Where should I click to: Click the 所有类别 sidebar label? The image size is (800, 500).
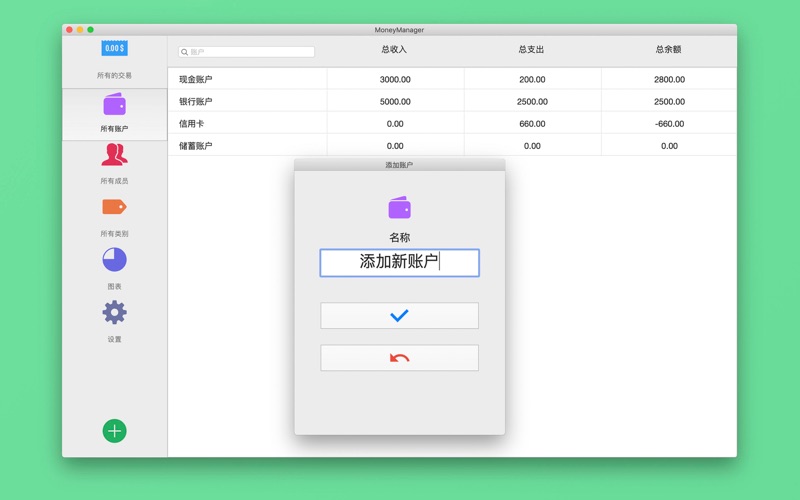tap(114, 234)
